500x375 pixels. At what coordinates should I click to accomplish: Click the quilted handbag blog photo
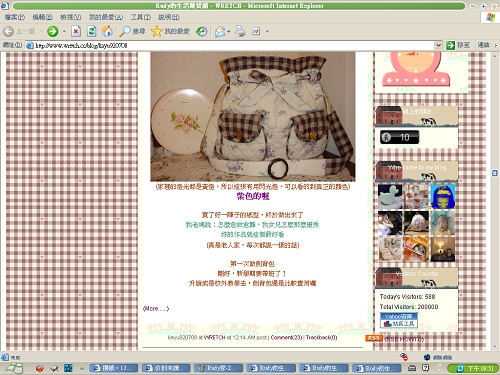253,116
